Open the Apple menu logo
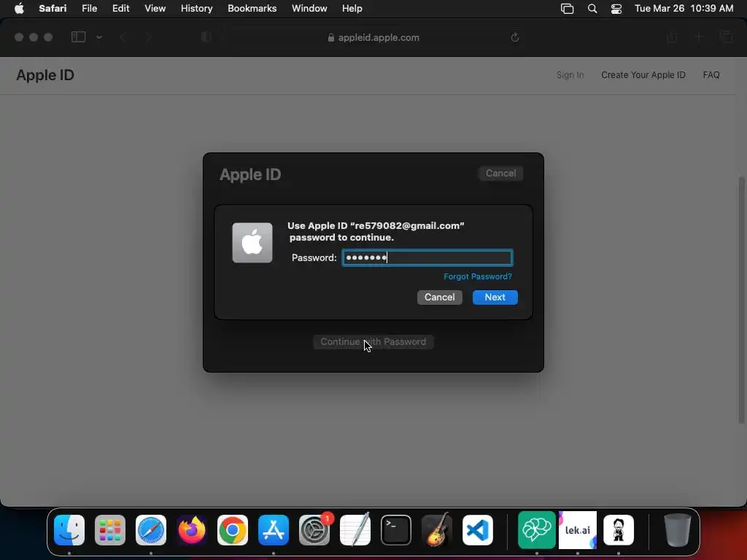747x560 pixels. click(19, 9)
